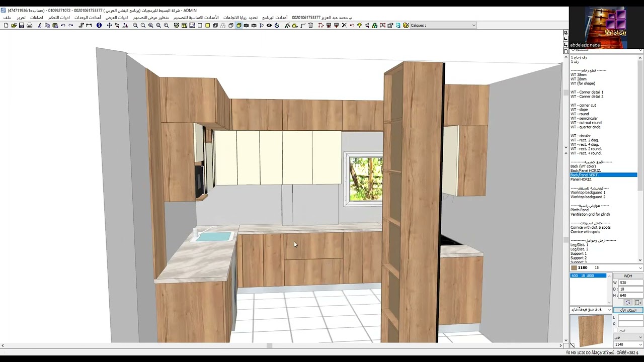The width and height of the screenshot is (644, 362).
Task: Click the 1180 material color swatch
Action: click(574, 268)
